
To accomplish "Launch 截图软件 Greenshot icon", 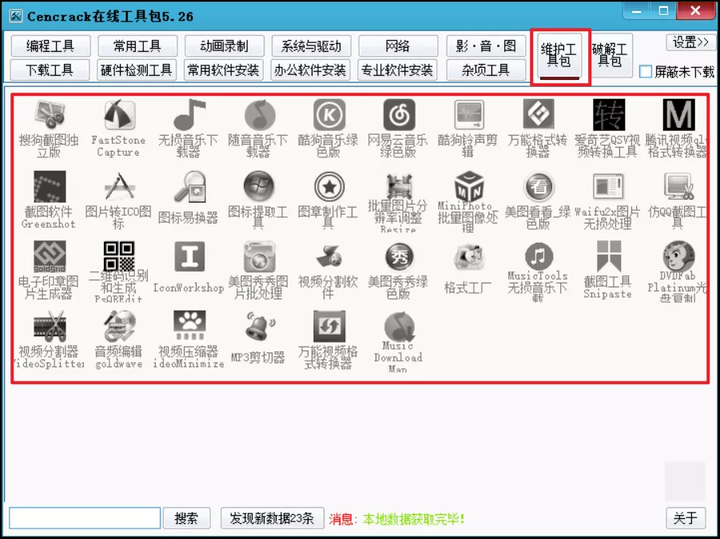I will (49, 186).
